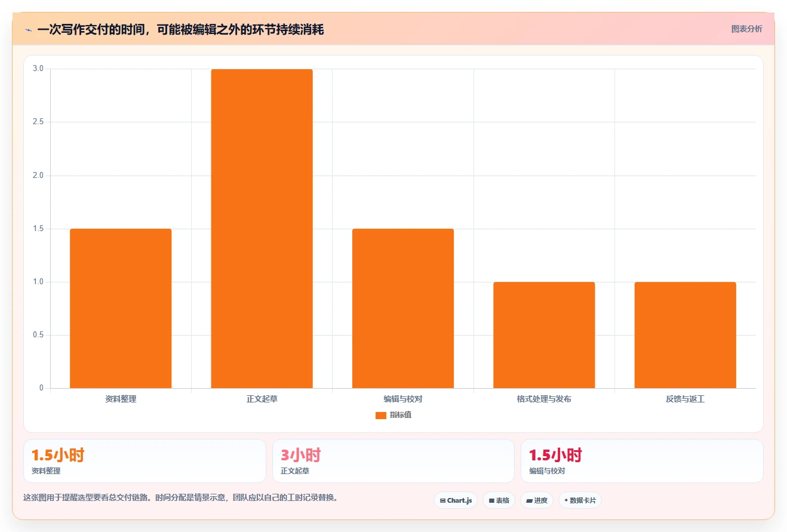Image resolution: width=787 pixels, height=532 pixels.
Task: Click the 资料整理 axis label
Action: (x=121, y=399)
